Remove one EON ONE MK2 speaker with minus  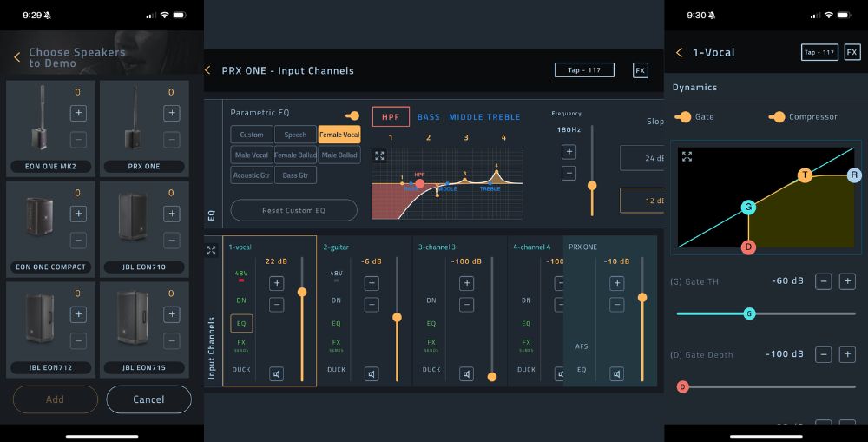(x=78, y=140)
